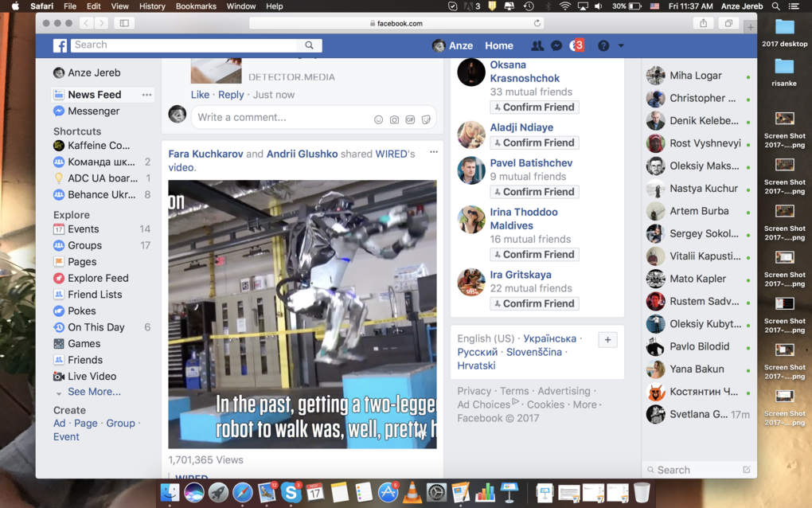Image resolution: width=812 pixels, height=508 pixels.
Task: Confirm friend request from Pavel Batishchev
Action: 534,192
